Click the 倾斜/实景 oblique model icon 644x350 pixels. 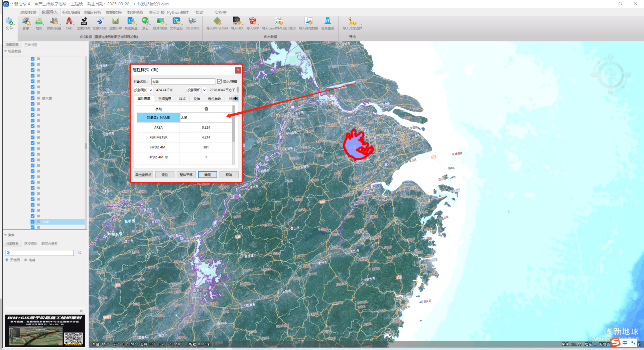click(53, 21)
